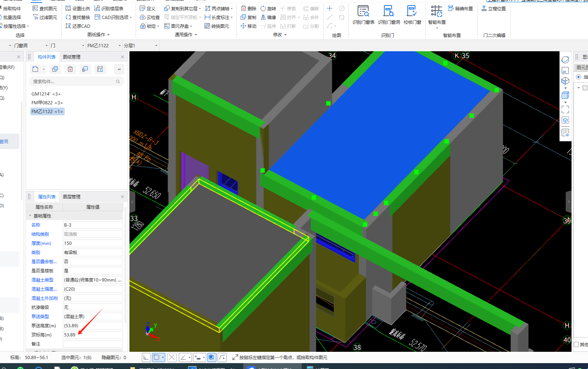Switch to 图层管理 tab
588x369 pixels.
point(72,197)
